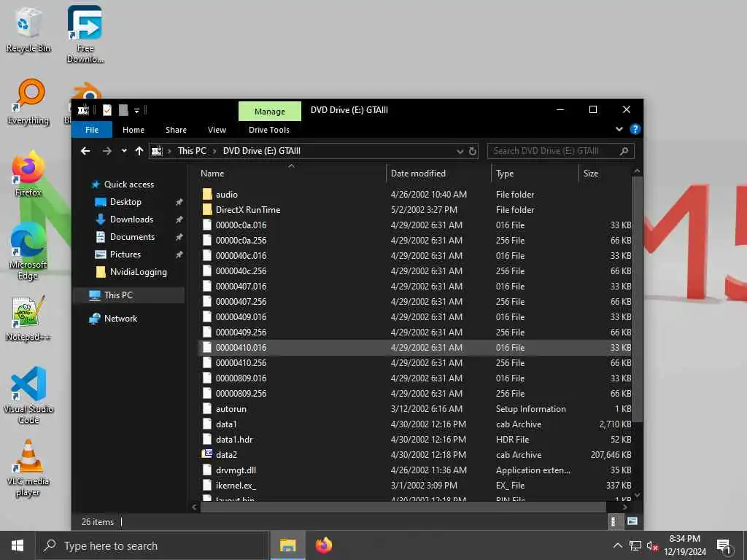Click DVD Drive (E:) GTAIII breadcrumb segment
This screenshot has height=560, width=747.
[262, 151]
